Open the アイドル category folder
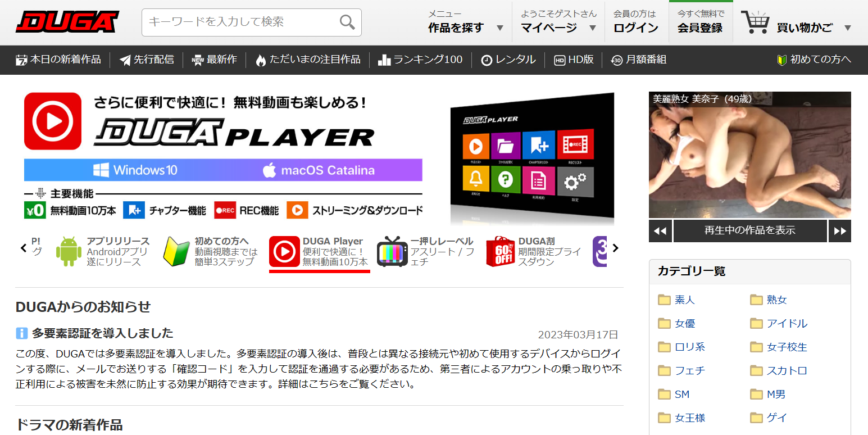Image resolution: width=868 pixels, height=435 pixels. tap(779, 324)
